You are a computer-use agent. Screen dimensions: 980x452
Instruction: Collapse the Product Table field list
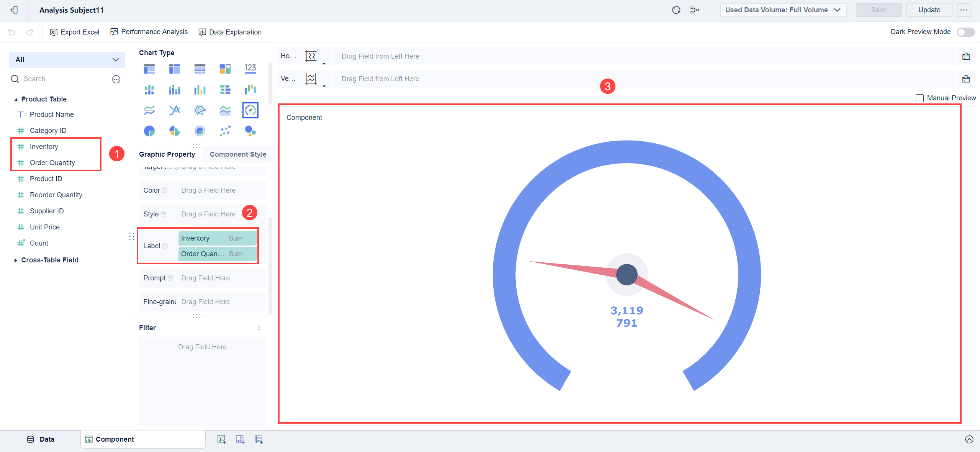(x=16, y=99)
